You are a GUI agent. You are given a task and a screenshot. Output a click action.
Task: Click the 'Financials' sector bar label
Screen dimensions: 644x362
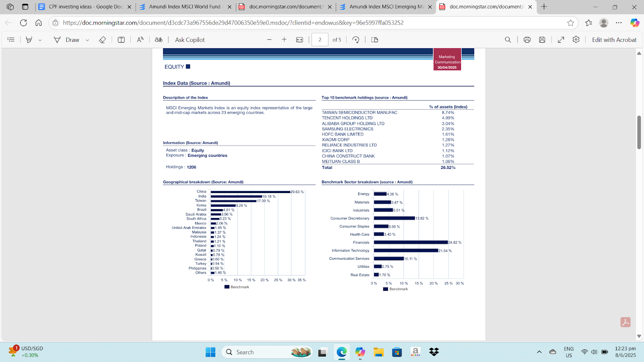pos(361,243)
